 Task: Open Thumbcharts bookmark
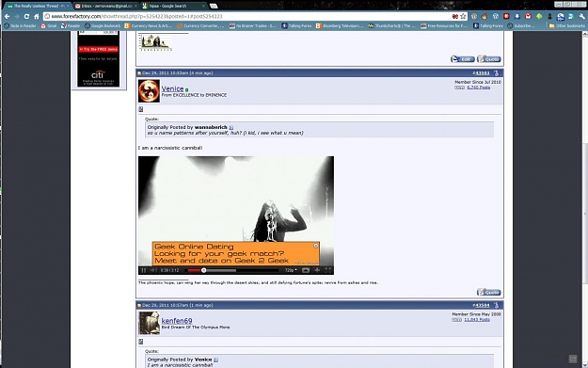(392, 26)
